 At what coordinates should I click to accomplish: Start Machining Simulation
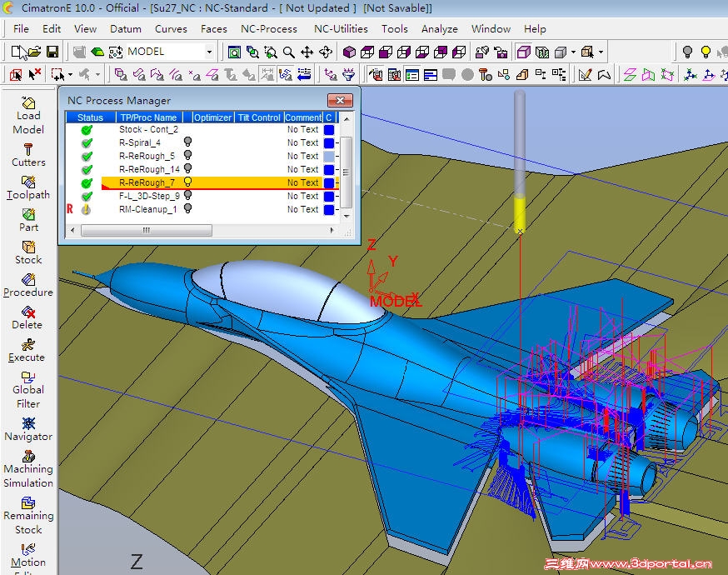pyautogui.click(x=28, y=456)
